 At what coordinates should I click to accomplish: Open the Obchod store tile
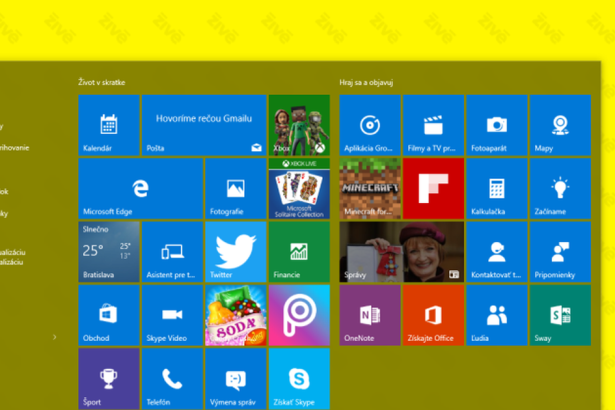(x=109, y=315)
